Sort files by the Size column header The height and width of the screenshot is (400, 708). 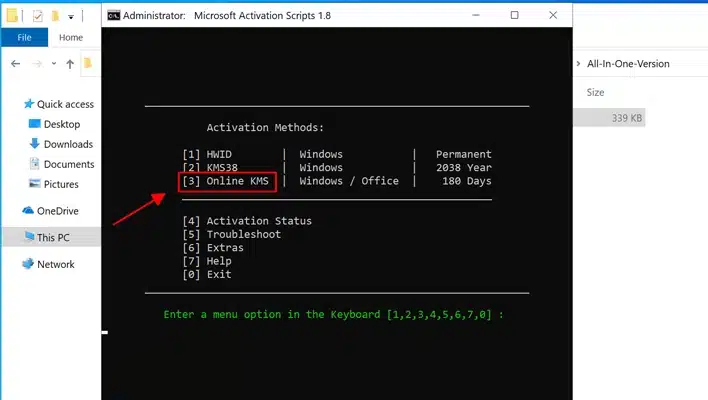pyautogui.click(x=596, y=92)
